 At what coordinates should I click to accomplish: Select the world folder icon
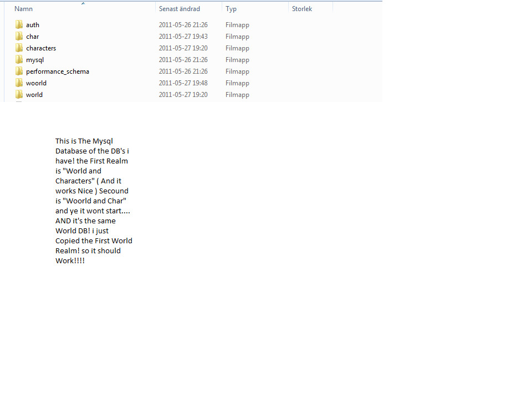(x=19, y=95)
